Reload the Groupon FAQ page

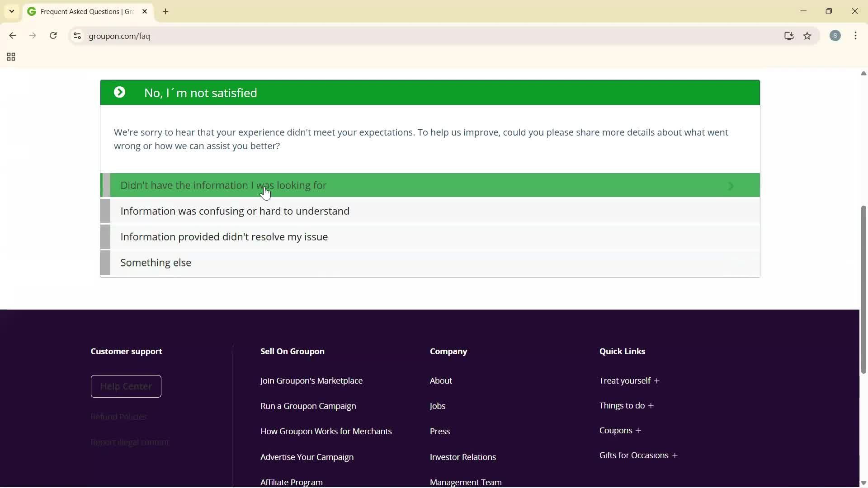pyautogui.click(x=53, y=36)
